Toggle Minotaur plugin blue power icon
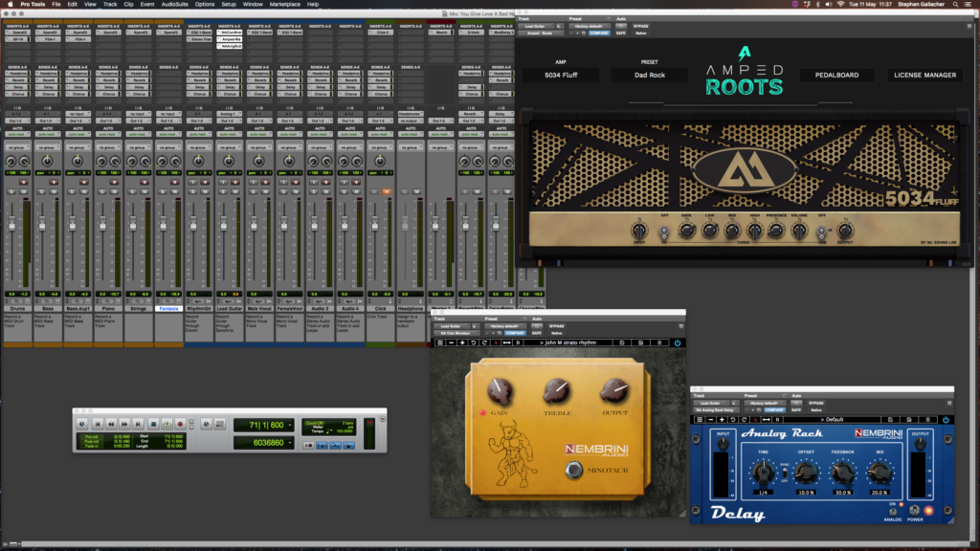 tap(678, 343)
